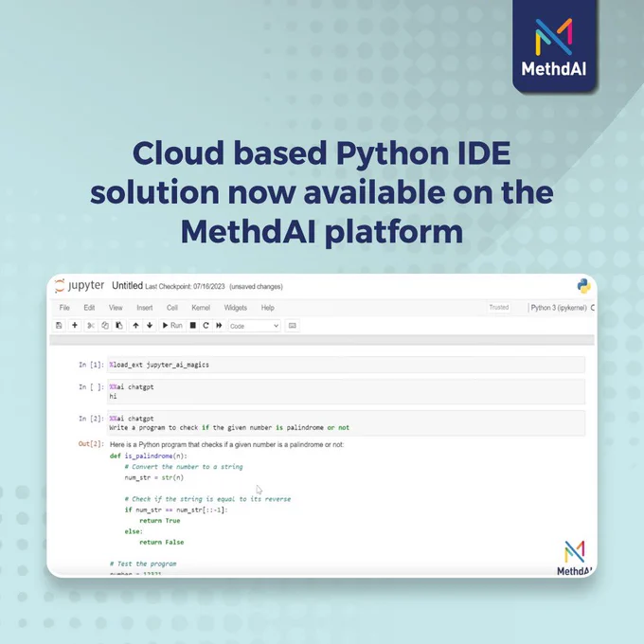Viewport: 644px width, 644px height.
Task: Click the Python logo icon
Action: point(583,286)
